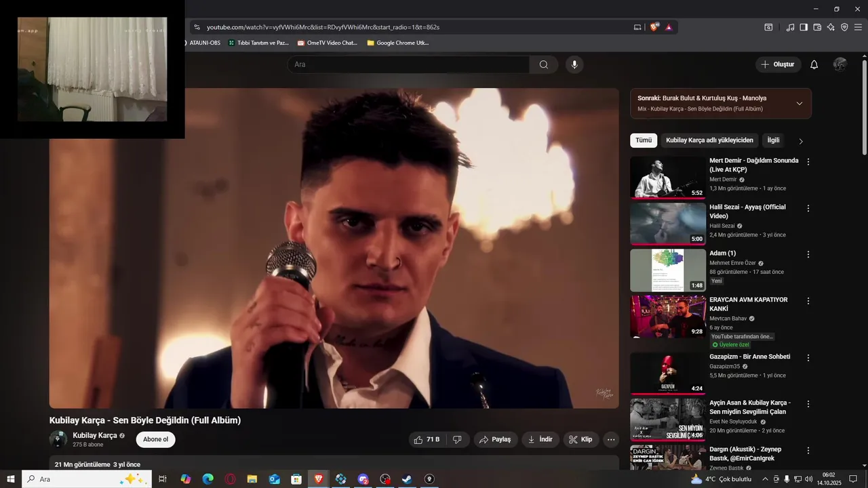The width and height of the screenshot is (868, 488).
Task: Open options menu for ERAYCAN AVM KAPATIYOR KANKİ
Action: coord(808,301)
